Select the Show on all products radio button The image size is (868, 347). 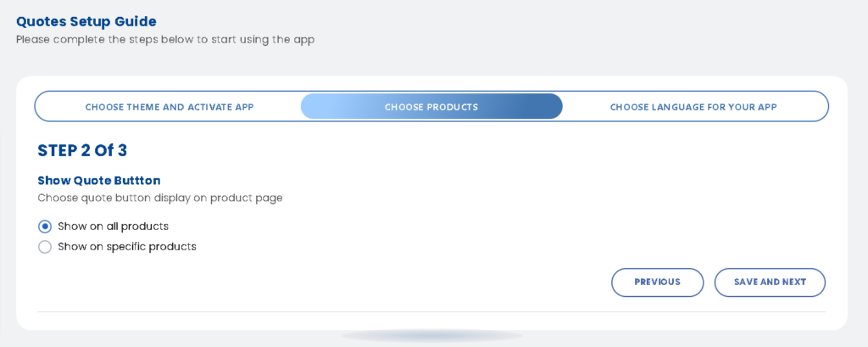(x=45, y=227)
